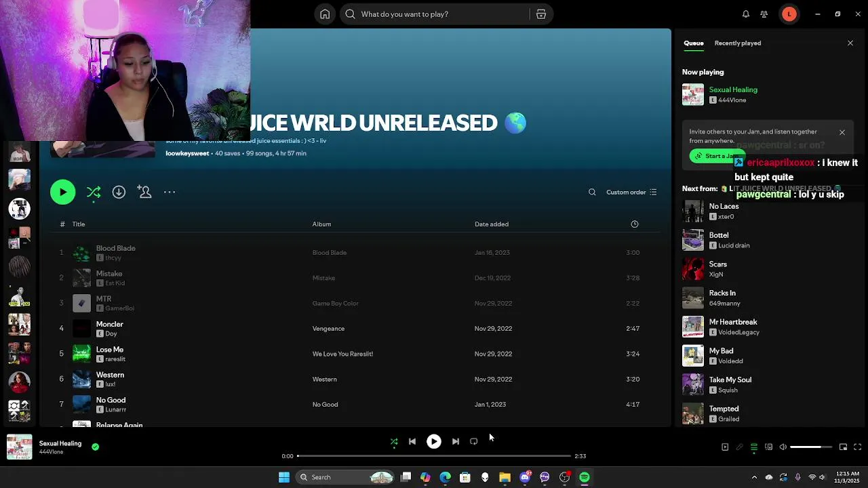Open Connect to a device icon
This screenshot has width=868, height=488.
(768, 447)
